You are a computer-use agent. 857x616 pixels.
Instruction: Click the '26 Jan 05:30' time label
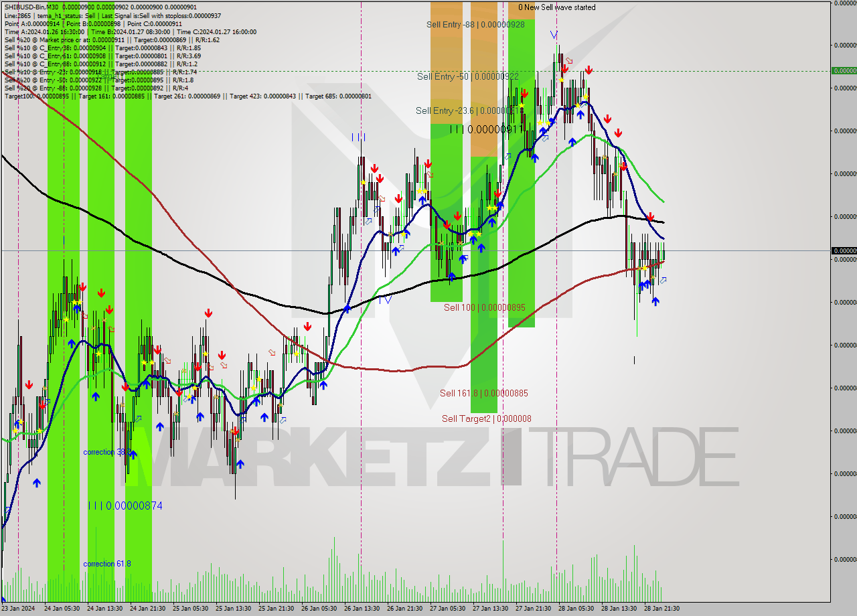319,609
